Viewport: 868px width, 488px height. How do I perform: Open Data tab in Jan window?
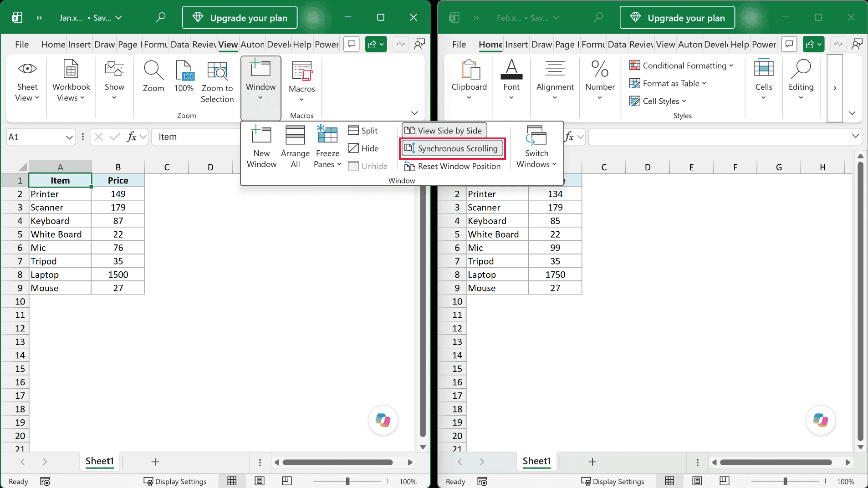180,44
